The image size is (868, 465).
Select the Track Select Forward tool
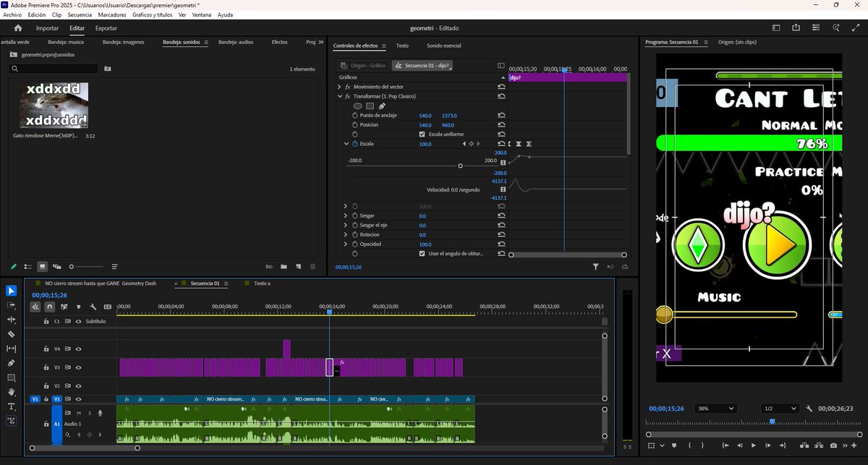tap(11, 305)
